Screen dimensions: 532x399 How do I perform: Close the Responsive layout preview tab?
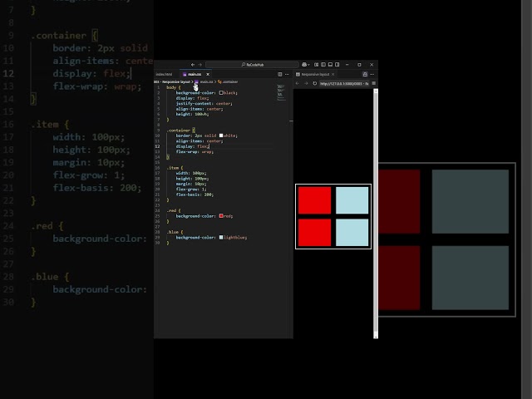pyautogui.click(x=332, y=74)
